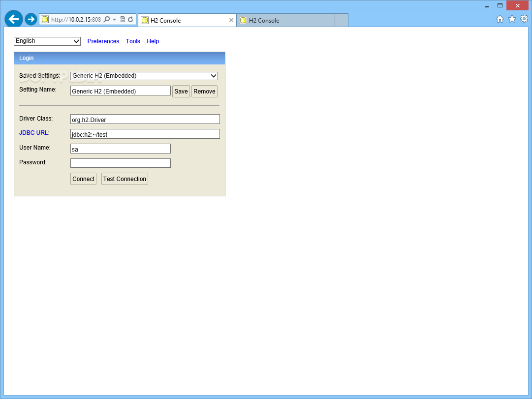
Task: Go forward with the browser forward arrow
Action: pos(31,19)
